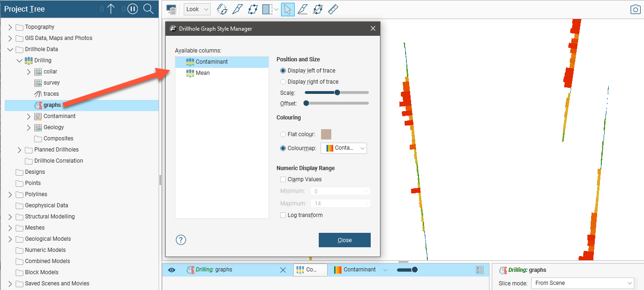Click the clear scene icon
The image size is (644, 290).
(171, 10)
